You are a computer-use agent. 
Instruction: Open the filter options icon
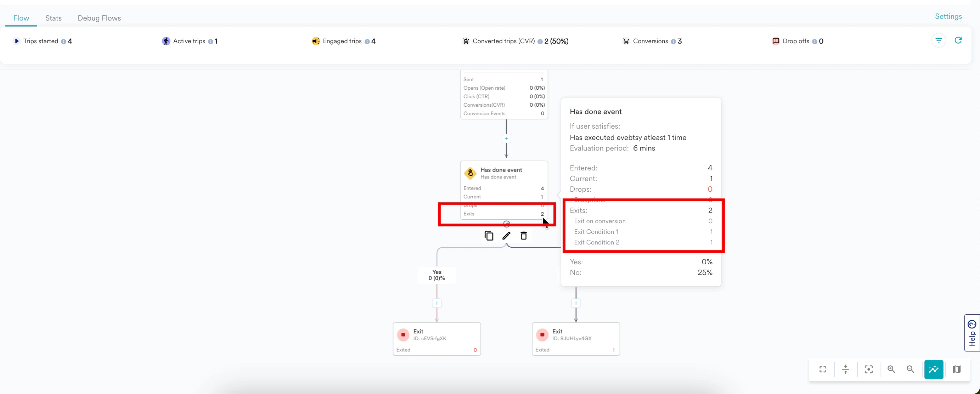point(938,40)
